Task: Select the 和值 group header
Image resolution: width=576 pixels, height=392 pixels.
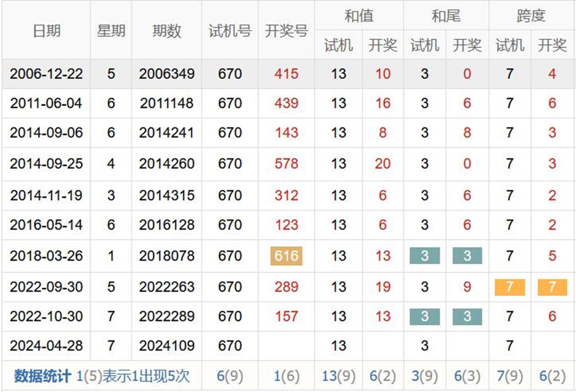Action: (359, 16)
